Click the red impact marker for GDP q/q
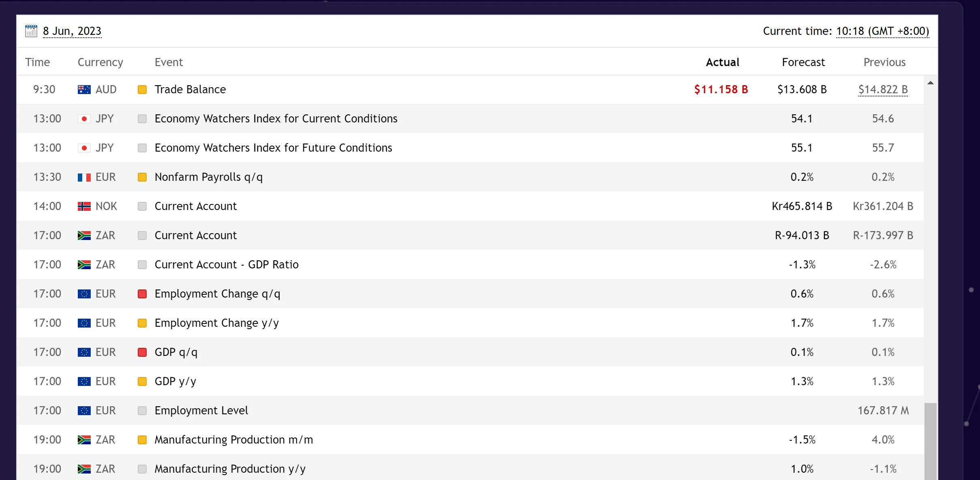The height and width of the screenshot is (480, 980). pyautogui.click(x=142, y=352)
